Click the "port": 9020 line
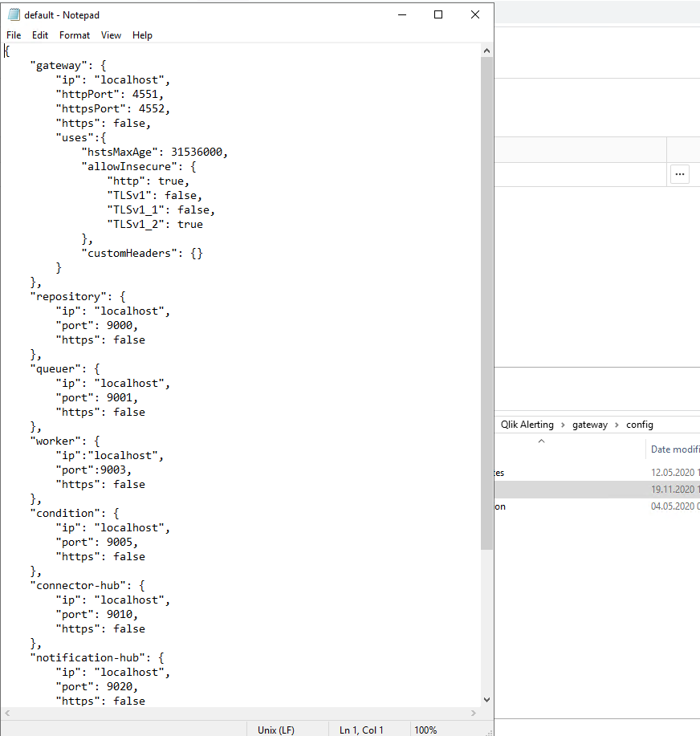Image resolution: width=700 pixels, height=736 pixels. tap(97, 687)
